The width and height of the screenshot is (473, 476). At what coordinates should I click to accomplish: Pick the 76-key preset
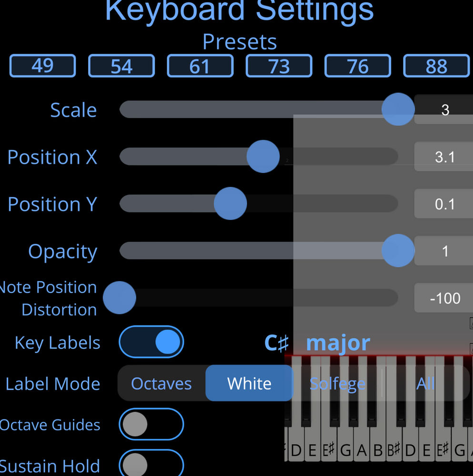pos(358,66)
